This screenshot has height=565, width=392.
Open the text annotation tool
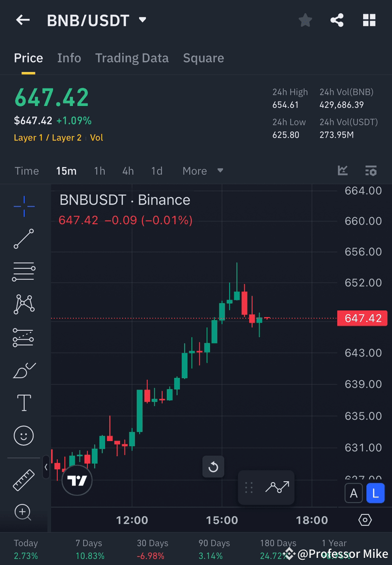point(24,403)
